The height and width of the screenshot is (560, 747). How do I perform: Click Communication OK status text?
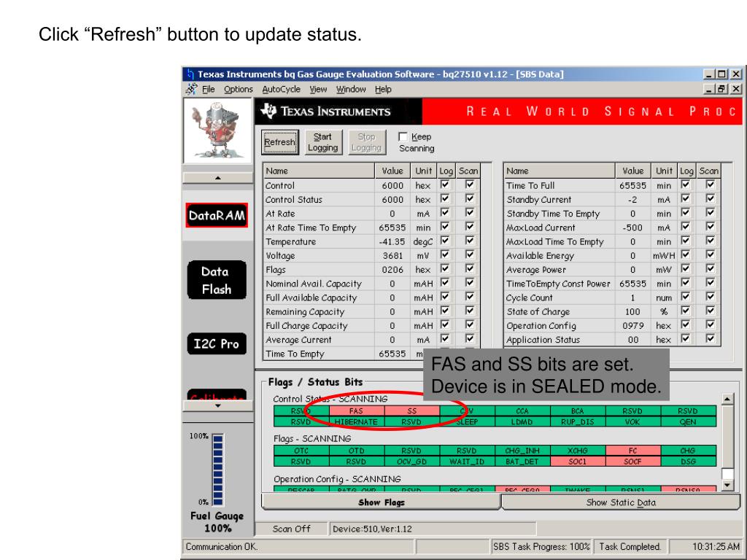pos(222,547)
